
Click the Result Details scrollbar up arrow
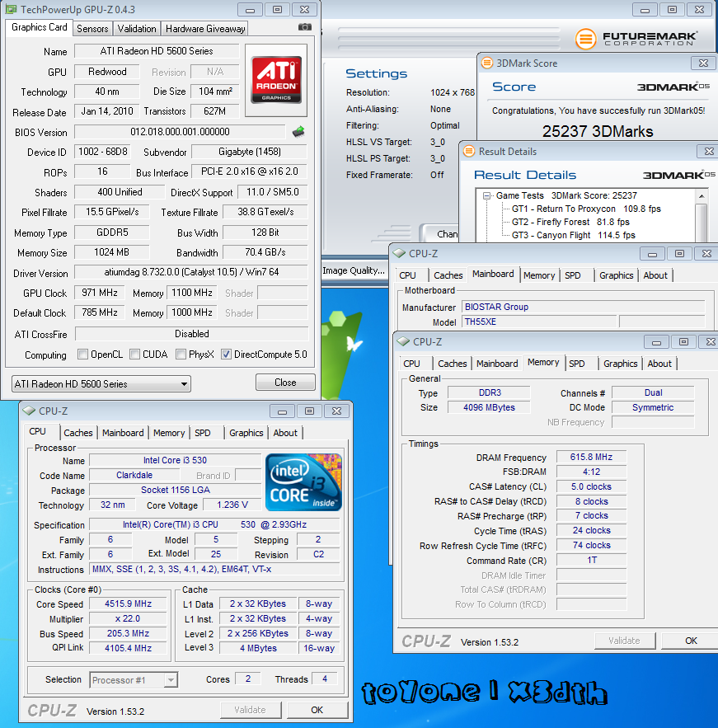click(x=702, y=196)
